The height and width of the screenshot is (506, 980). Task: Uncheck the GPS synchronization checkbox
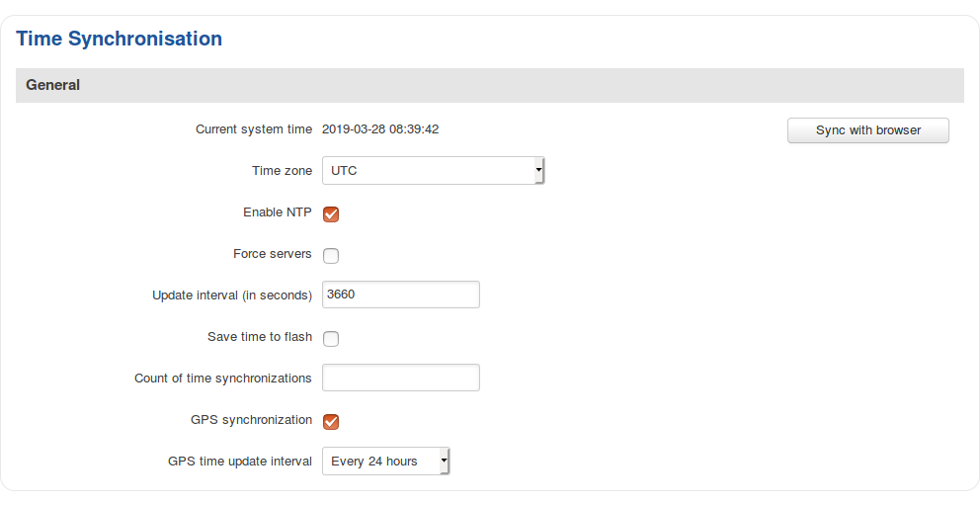pos(331,422)
